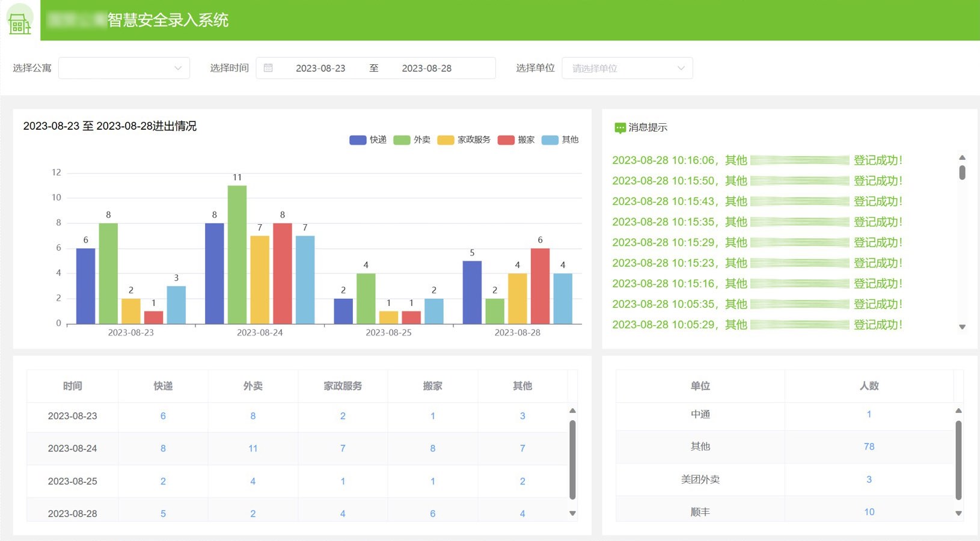Click the end date 2023-08-28 field
The height and width of the screenshot is (541, 980).
[x=426, y=68]
